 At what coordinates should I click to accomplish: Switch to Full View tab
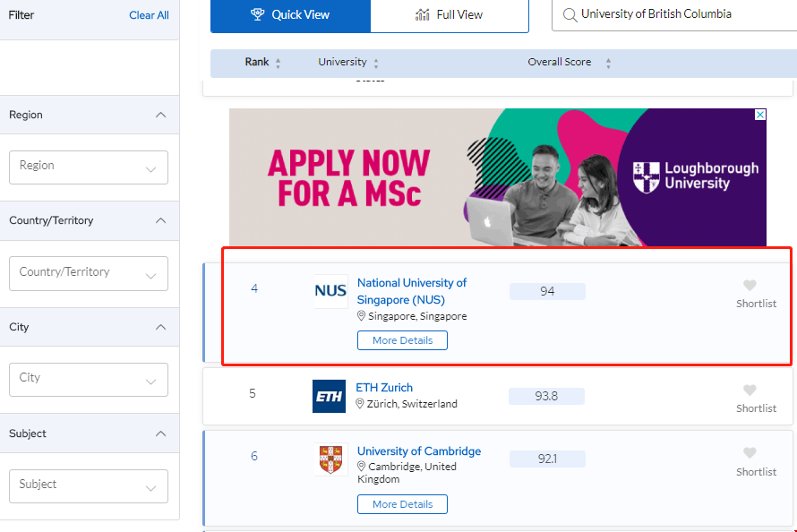pyautogui.click(x=450, y=14)
